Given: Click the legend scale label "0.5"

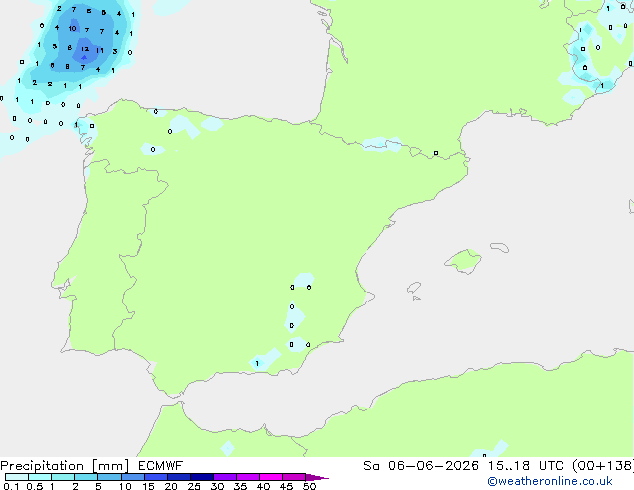Looking at the screenshot, I should [x=34, y=486].
